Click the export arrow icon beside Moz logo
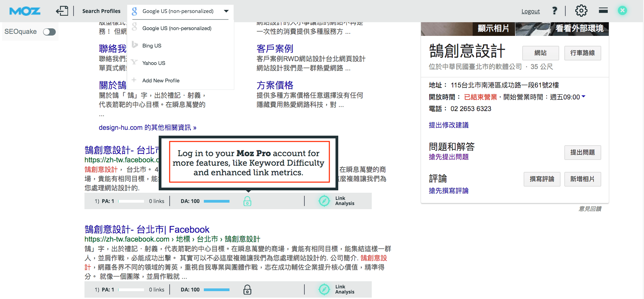This screenshot has width=644, height=299. point(62,11)
